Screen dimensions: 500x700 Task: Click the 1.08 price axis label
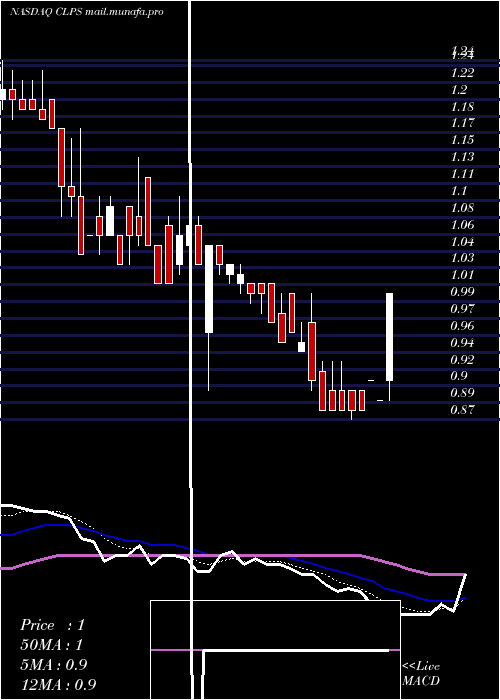462,207
